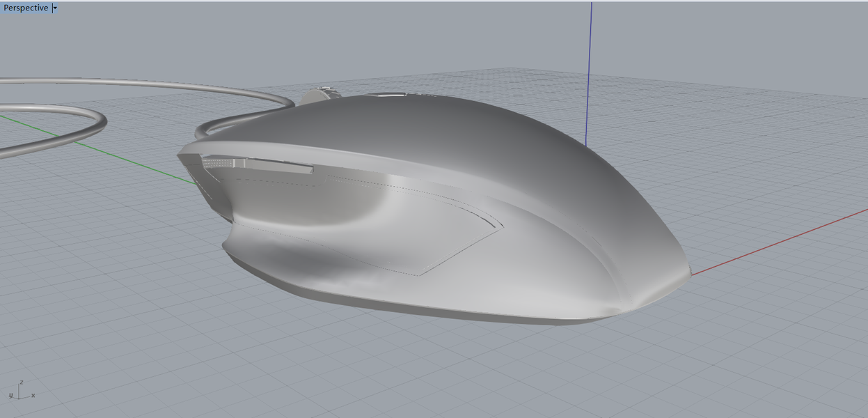This screenshot has height=418, width=868.
Task: Select the rectangular side button on the mouse
Action: pyautogui.click(x=280, y=166)
